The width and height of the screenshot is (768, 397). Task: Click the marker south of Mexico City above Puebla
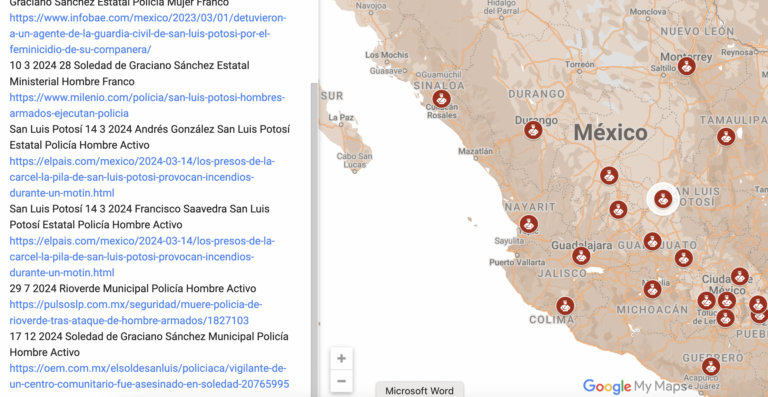tap(725, 318)
